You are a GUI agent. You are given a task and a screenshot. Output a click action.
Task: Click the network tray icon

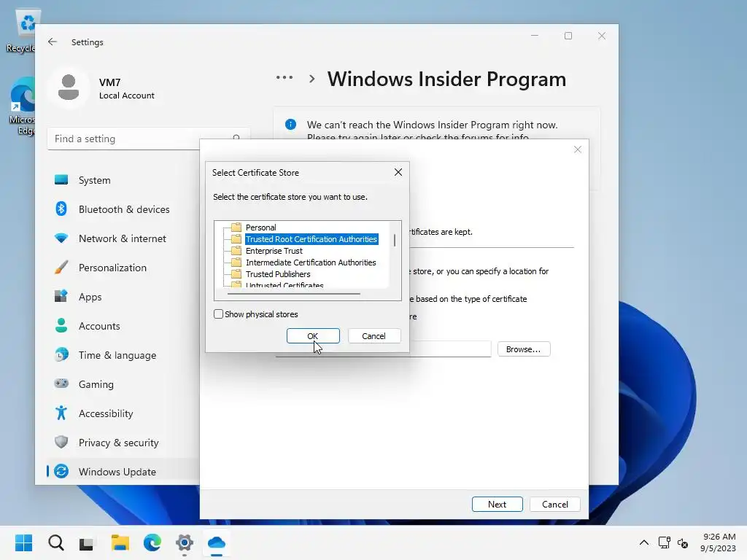(x=664, y=542)
